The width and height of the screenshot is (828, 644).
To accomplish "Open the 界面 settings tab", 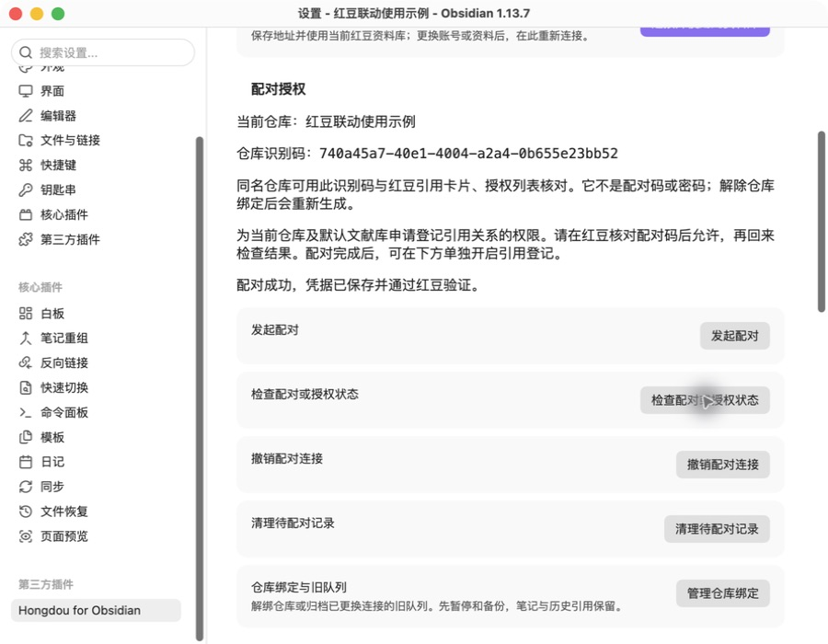I will tap(96, 91).
